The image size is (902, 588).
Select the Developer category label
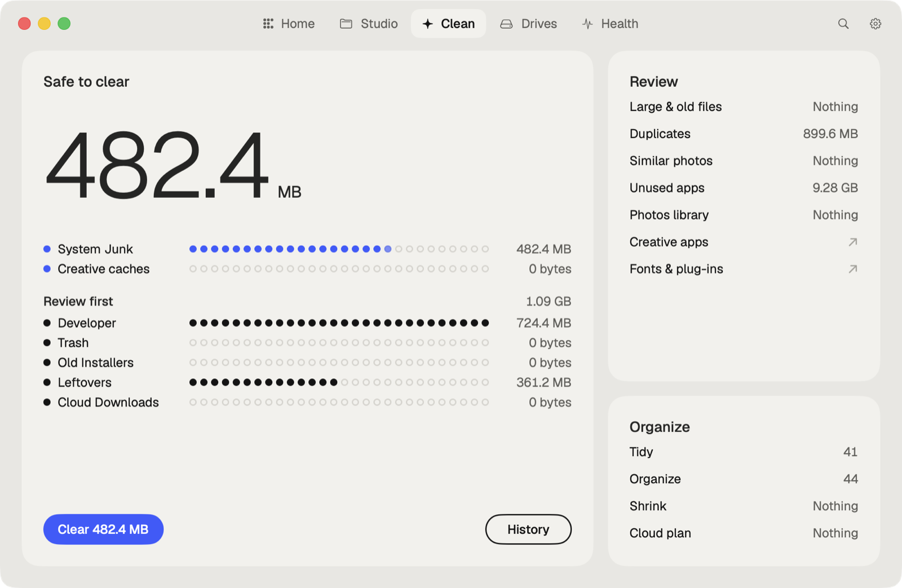(87, 323)
